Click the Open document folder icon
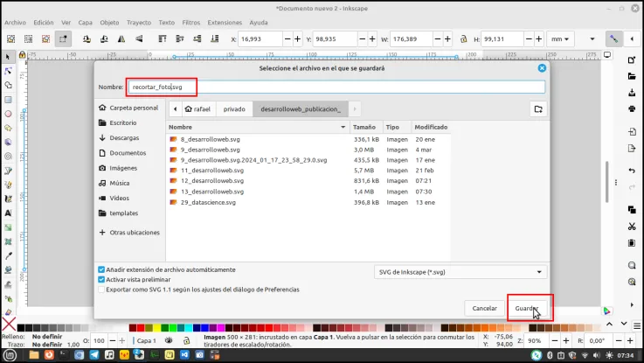The width and height of the screenshot is (644, 363). coord(632,76)
